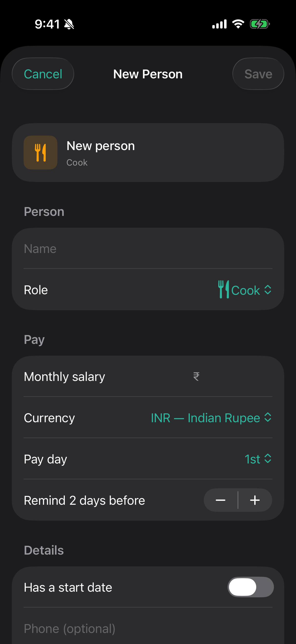The width and height of the screenshot is (296, 644).
Task: Tap the charging battery icon
Action: [x=260, y=24]
